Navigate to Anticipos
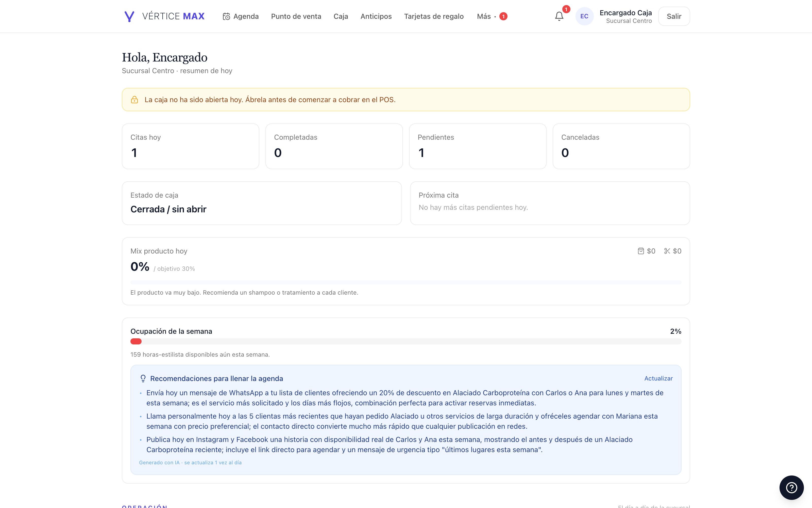 point(376,17)
